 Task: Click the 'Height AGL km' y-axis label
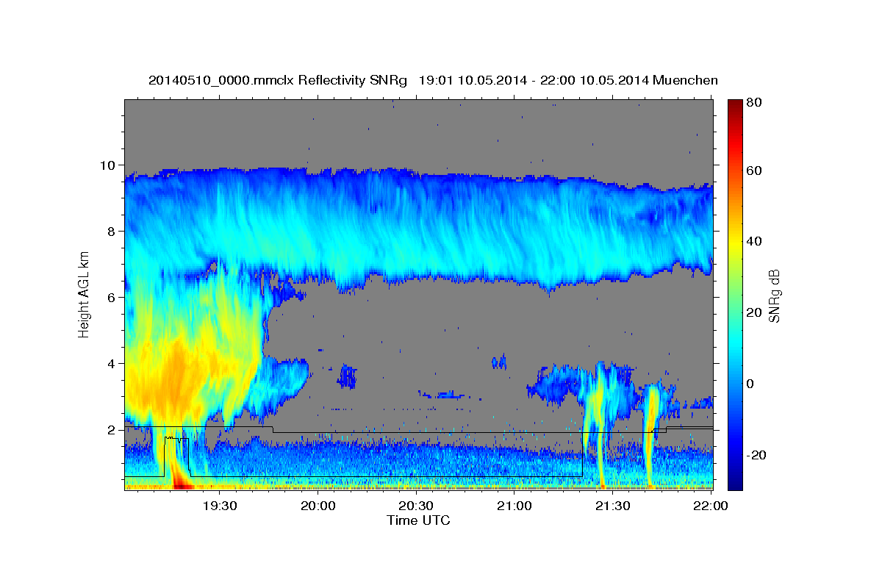click(85, 295)
